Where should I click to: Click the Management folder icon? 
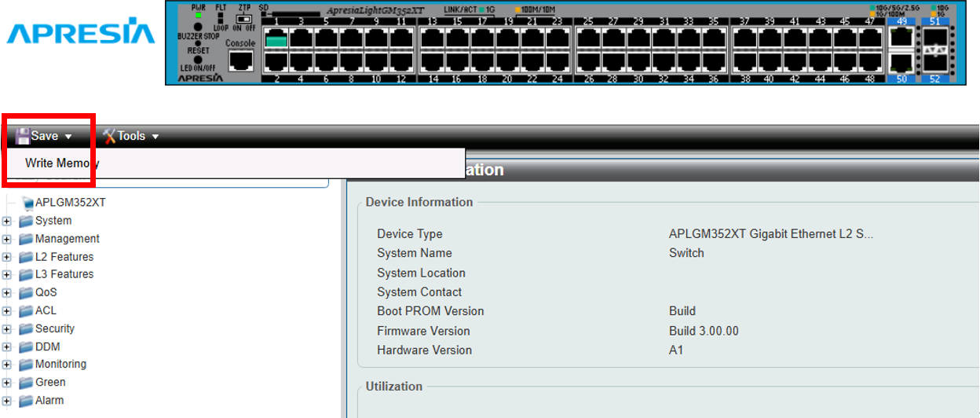point(26,240)
